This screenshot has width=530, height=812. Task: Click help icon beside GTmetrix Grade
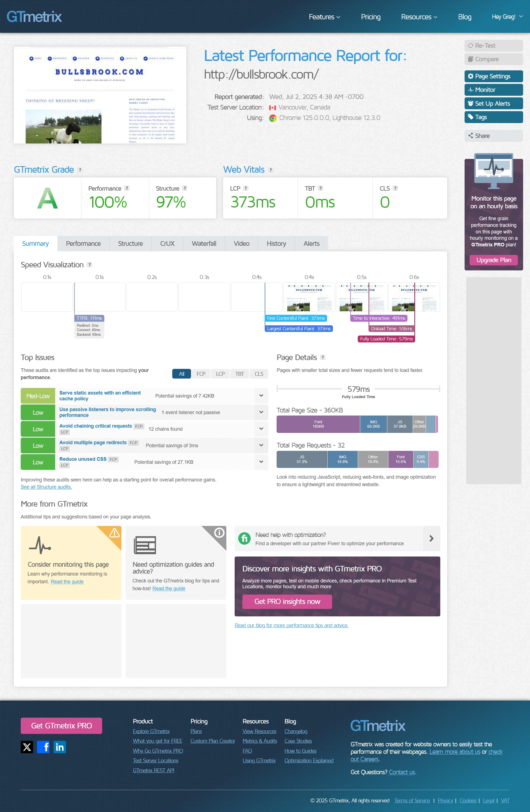tap(80, 170)
